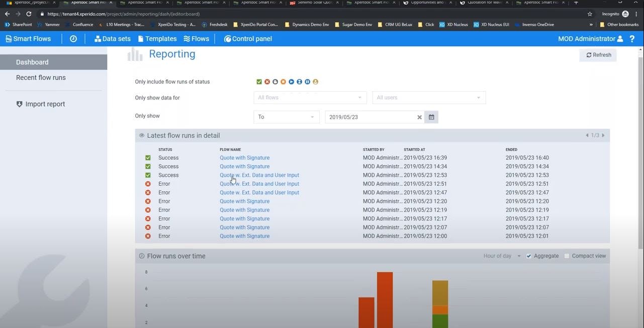Open Yammer bookmark
This screenshot has height=328, width=644.
pyautogui.click(x=49, y=24)
